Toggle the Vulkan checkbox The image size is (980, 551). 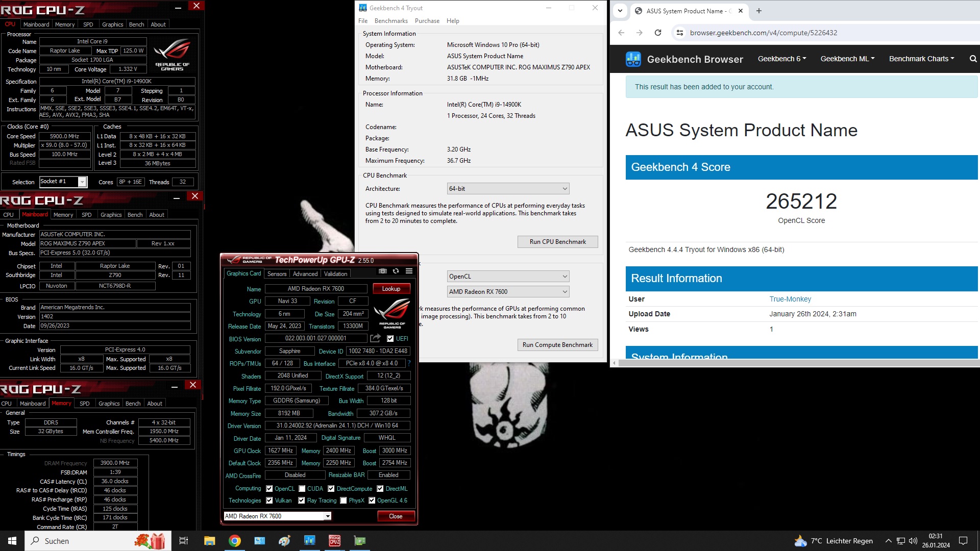(x=269, y=500)
